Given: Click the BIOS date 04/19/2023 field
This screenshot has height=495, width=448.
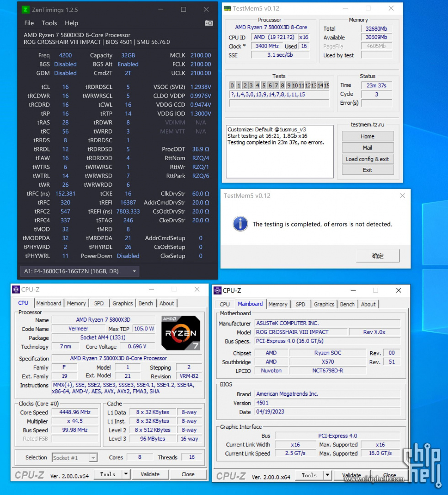Looking at the screenshot, I should [x=327, y=411].
